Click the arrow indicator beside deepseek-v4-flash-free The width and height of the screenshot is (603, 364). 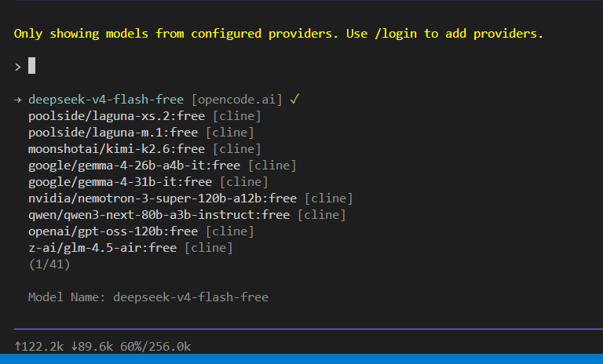point(18,100)
